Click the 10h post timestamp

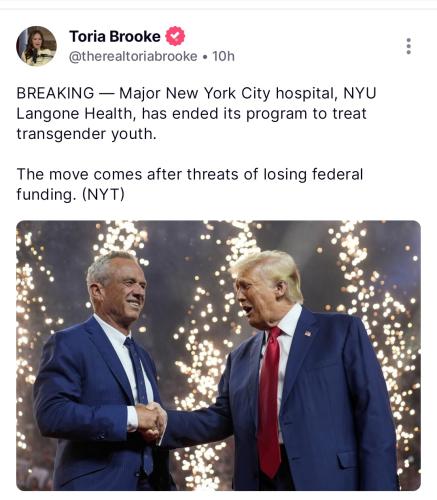(223, 56)
